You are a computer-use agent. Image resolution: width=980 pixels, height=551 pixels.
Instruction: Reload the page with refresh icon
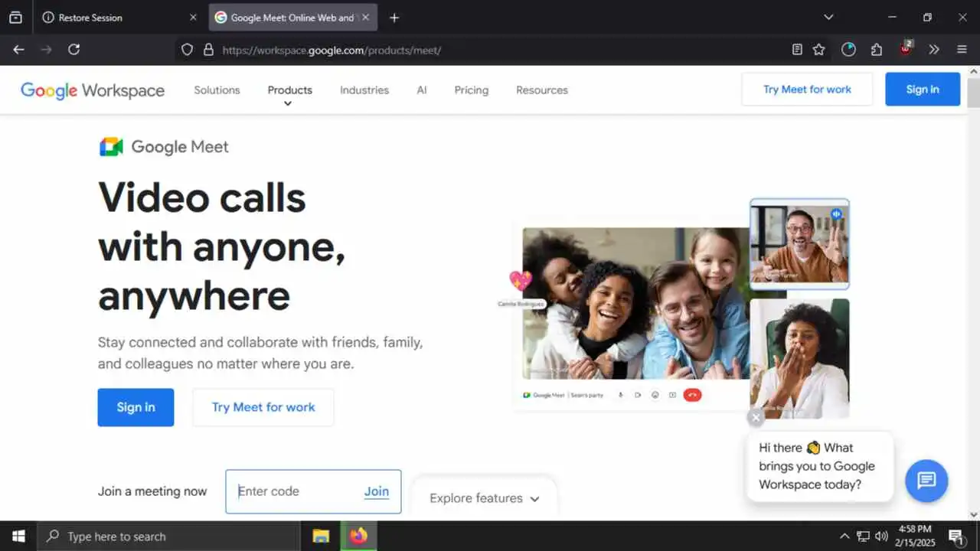pos(73,50)
